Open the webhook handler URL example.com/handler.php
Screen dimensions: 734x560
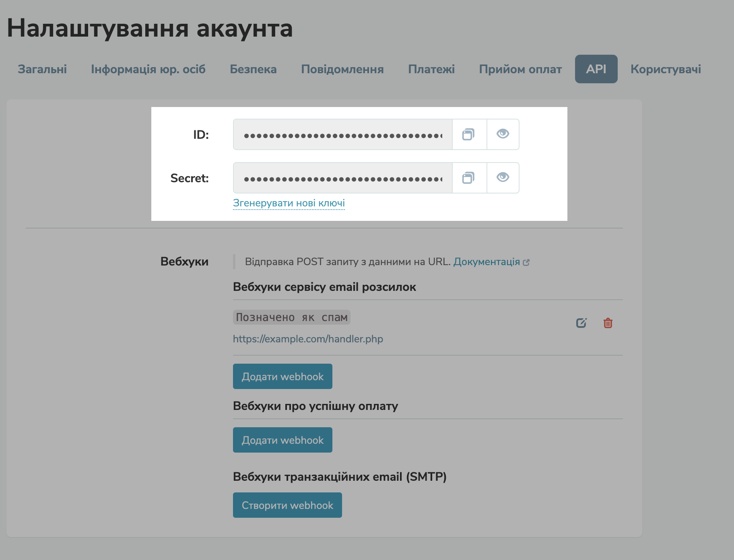[x=307, y=339]
